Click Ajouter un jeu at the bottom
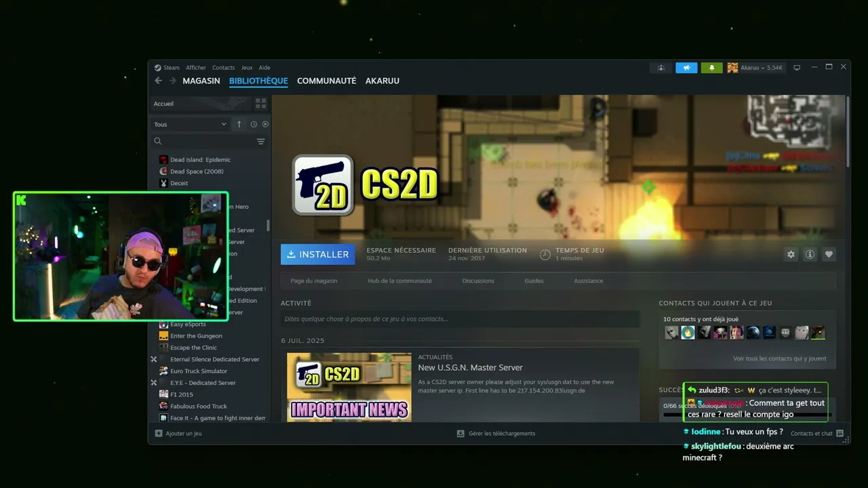This screenshot has width=868, height=488. click(x=184, y=433)
